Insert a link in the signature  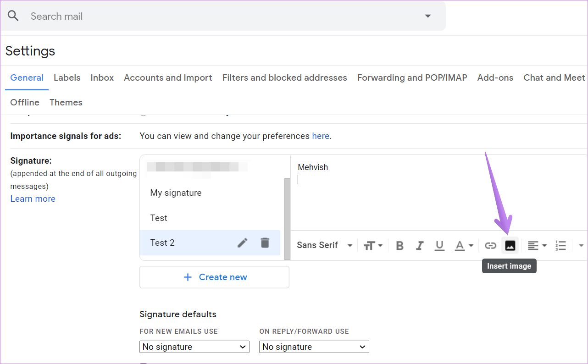click(490, 245)
